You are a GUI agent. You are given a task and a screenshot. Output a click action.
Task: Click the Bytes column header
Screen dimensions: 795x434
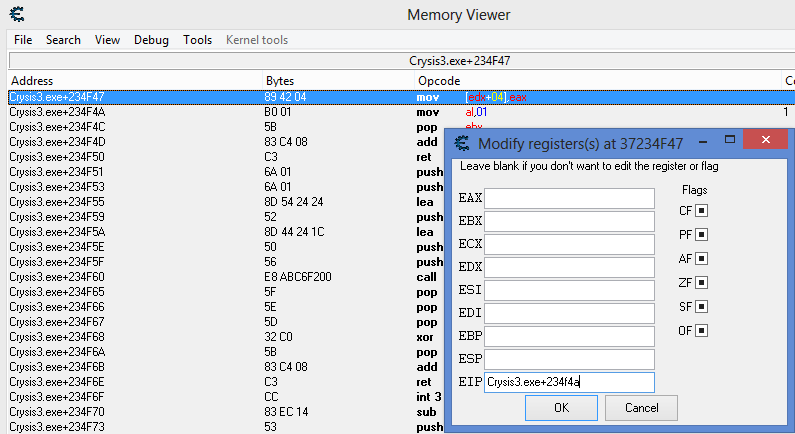pos(339,81)
